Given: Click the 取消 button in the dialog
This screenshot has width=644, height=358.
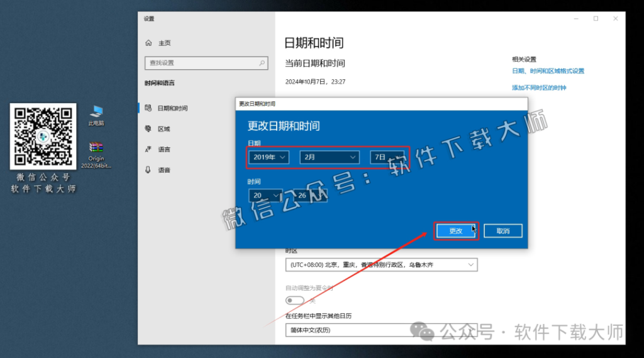Looking at the screenshot, I should click(503, 231).
